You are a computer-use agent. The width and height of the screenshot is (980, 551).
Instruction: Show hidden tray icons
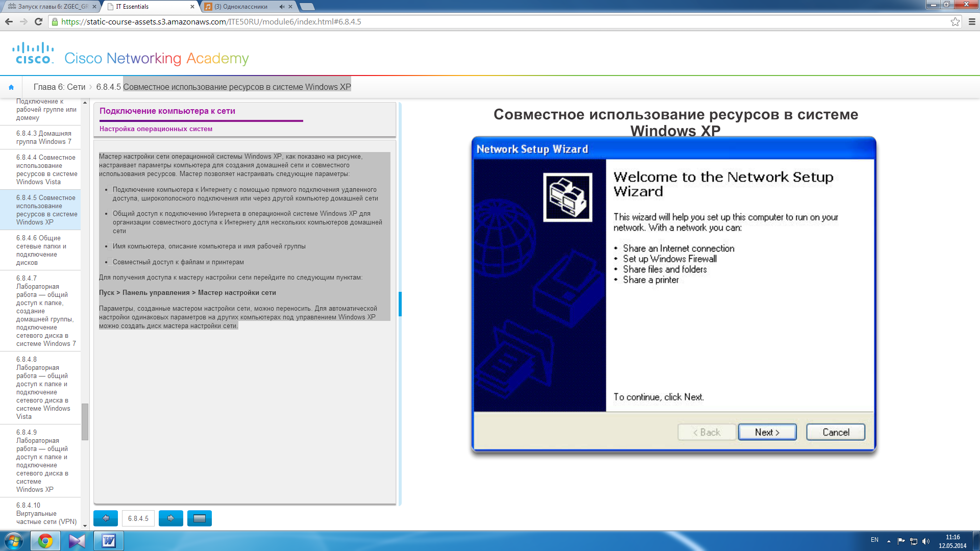click(889, 541)
